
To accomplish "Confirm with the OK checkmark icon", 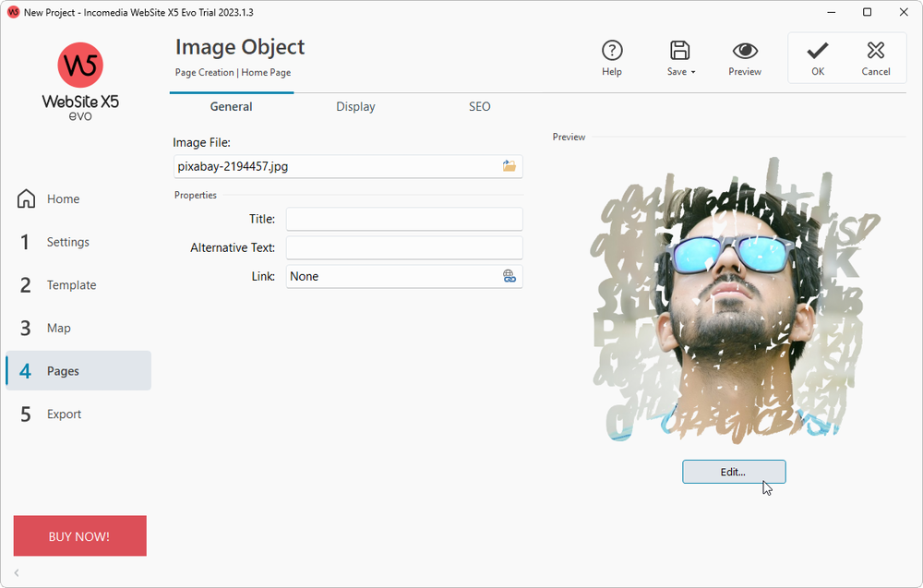I will click(x=818, y=51).
